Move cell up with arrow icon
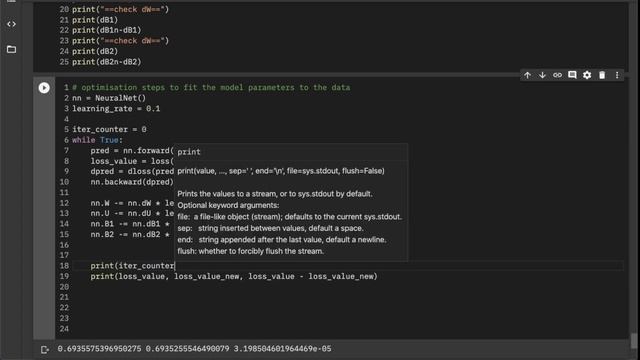The width and height of the screenshot is (640, 360). [x=527, y=75]
